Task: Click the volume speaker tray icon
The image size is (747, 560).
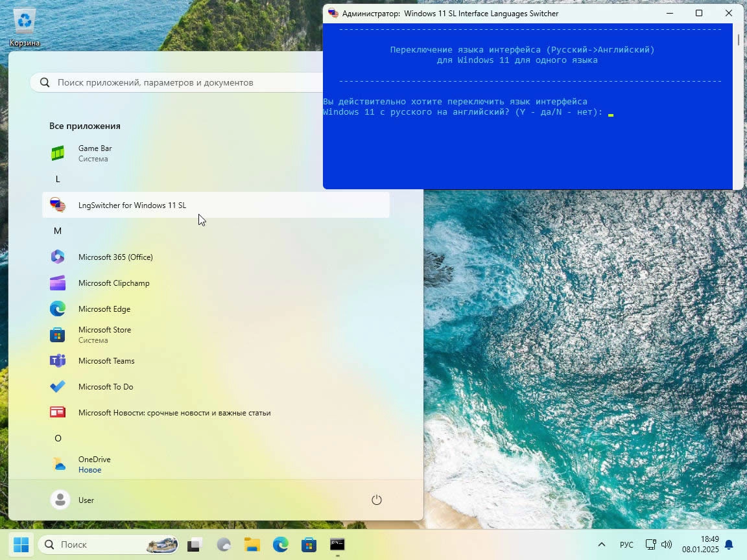Action: pyautogui.click(x=667, y=544)
